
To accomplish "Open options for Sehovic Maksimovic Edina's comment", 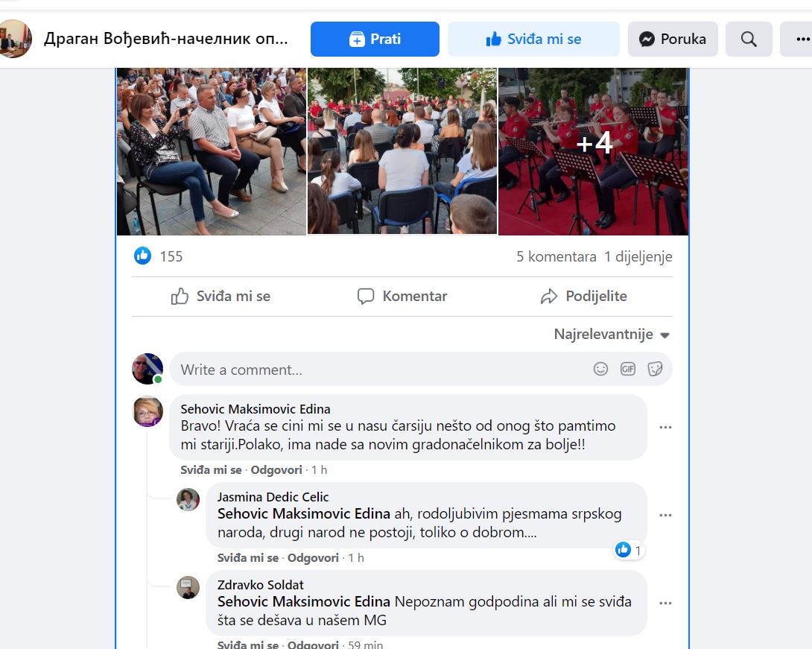I will click(x=665, y=428).
